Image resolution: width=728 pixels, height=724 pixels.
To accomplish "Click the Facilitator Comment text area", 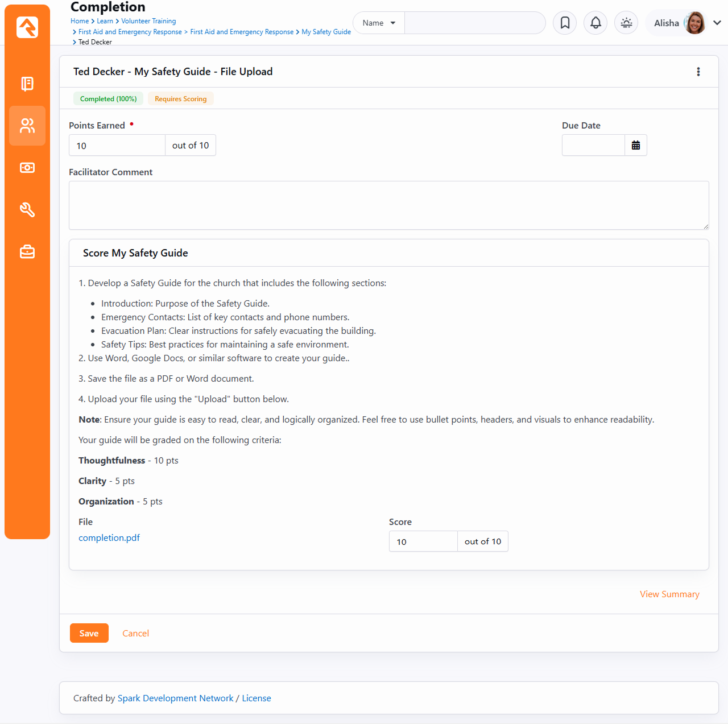I will [x=388, y=205].
